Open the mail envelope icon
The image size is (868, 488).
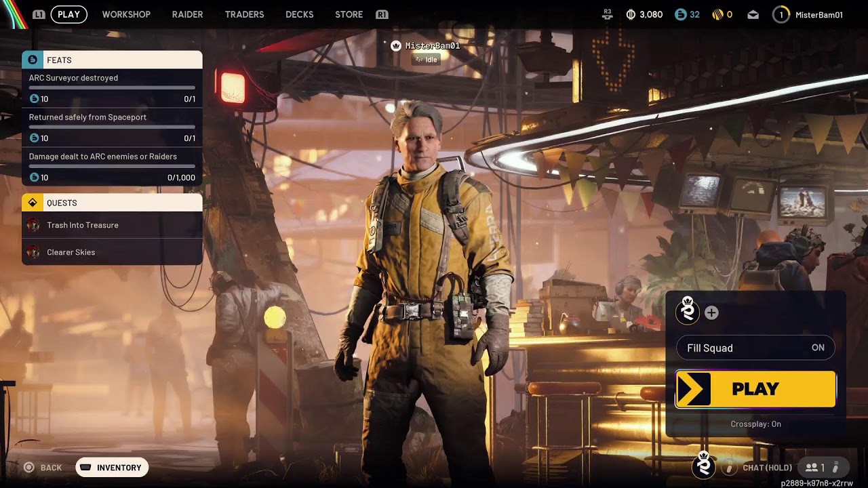click(753, 15)
